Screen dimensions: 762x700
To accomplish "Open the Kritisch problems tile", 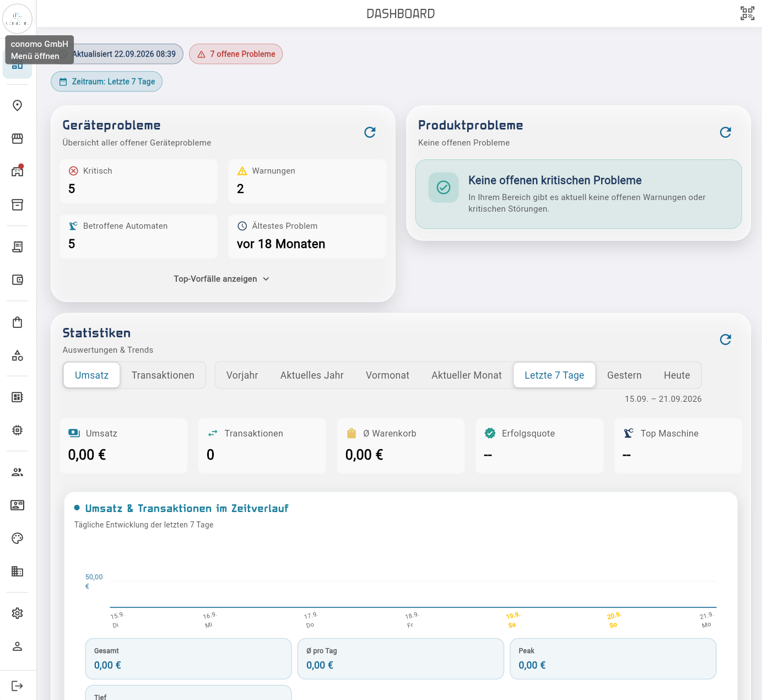I will pos(139,181).
